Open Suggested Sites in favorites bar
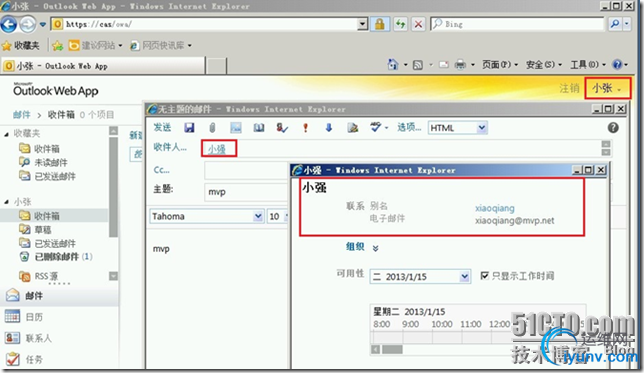Image resolution: width=644 pixels, height=373 pixels. pos(96,46)
